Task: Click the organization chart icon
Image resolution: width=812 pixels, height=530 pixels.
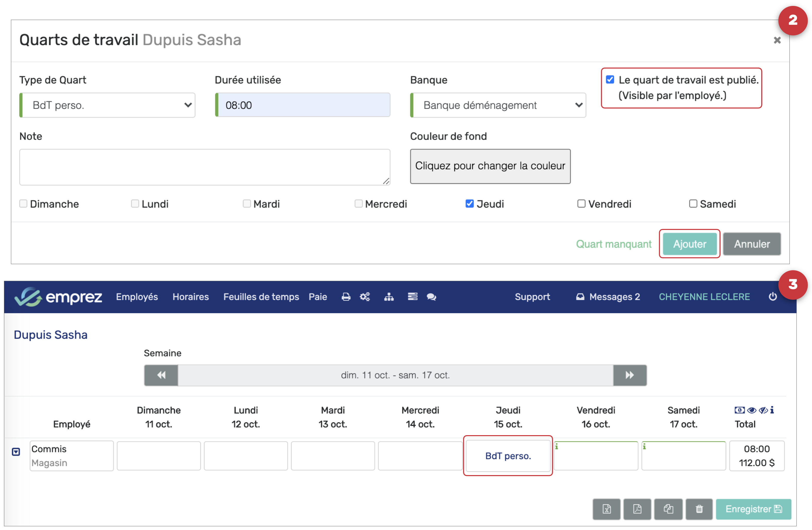Action: (388, 297)
